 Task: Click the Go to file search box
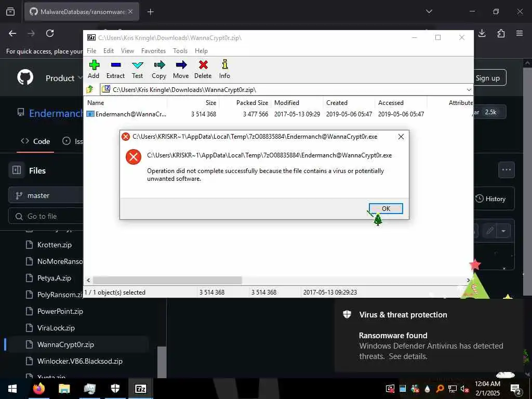click(x=46, y=216)
